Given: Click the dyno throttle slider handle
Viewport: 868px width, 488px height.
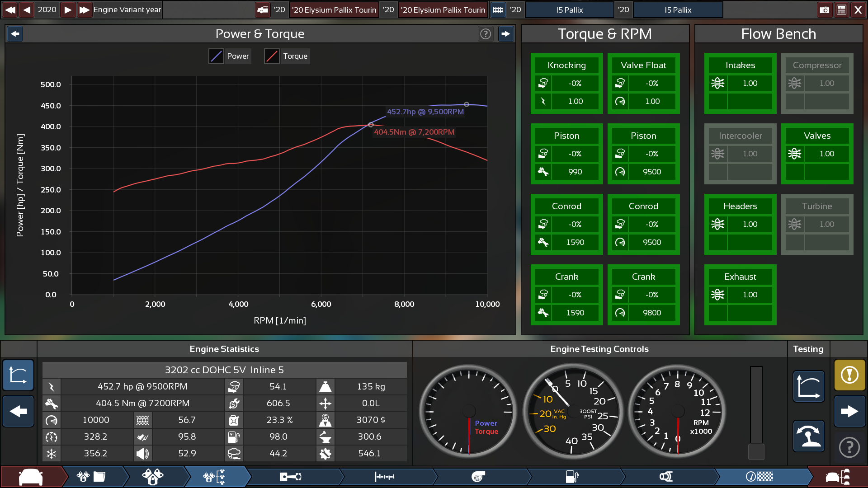Looking at the screenshot, I should point(756,451).
